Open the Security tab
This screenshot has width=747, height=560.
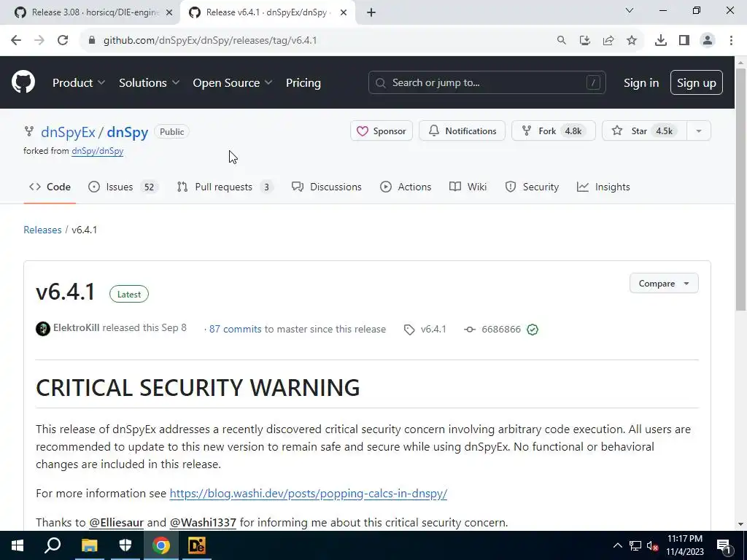point(532,187)
